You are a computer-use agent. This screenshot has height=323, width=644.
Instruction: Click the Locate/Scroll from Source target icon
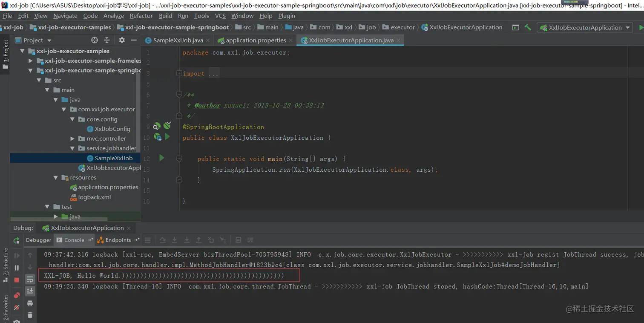click(x=95, y=40)
